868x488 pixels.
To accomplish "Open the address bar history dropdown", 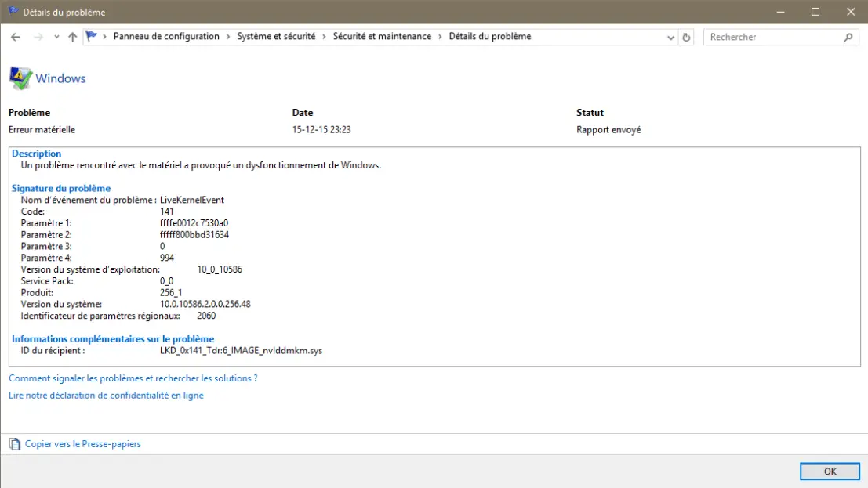I will [x=670, y=38].
